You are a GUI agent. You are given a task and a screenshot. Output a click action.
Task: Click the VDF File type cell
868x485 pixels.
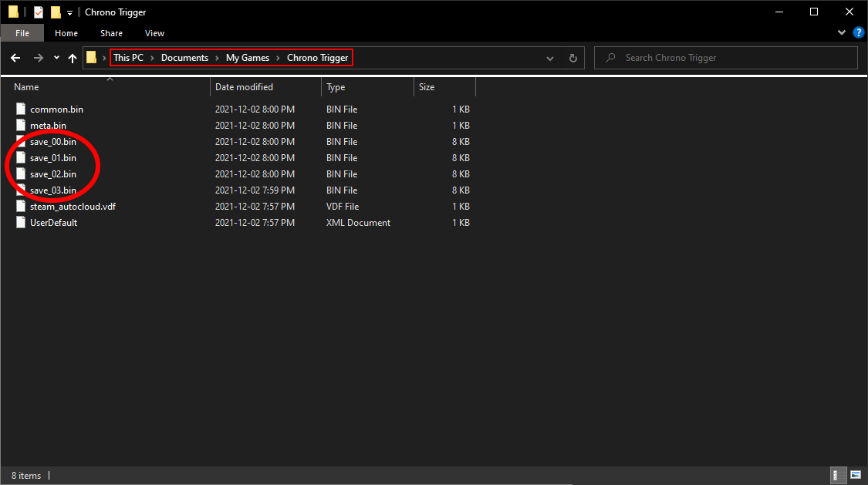[342, 207]
